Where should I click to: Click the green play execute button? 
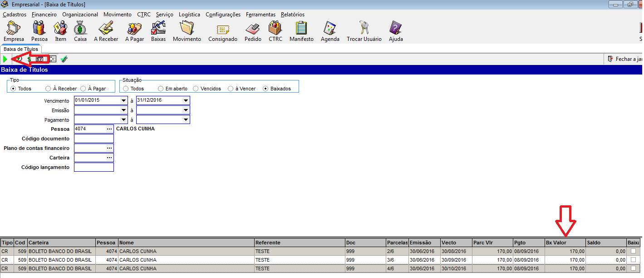(x=5, y=59)
